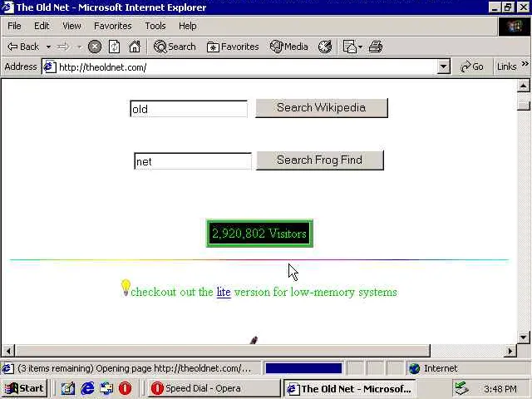This screenshot has height=399, width=532.
Task: Open the Media pane from the toolbar
Action: click(289, 47)
